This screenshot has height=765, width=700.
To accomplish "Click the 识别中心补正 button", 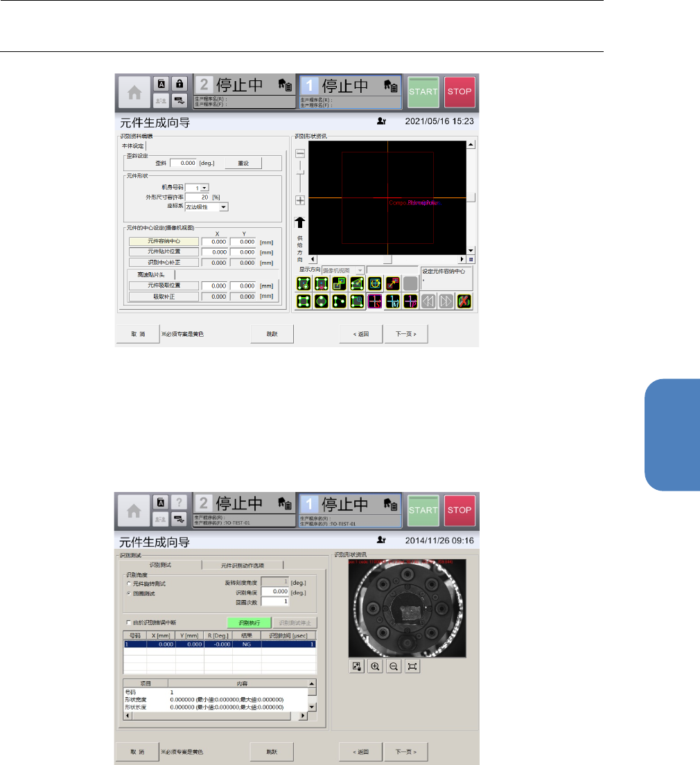I will (x=164, y=263).
